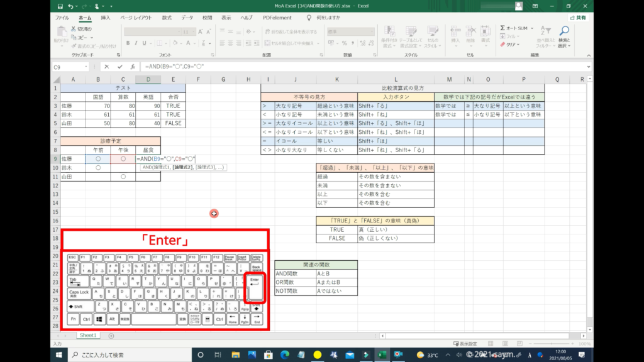The height and width of the screenshot is (362, 644).
Task: Click the オート SUM sigma icon
Action: click(502, 28)
